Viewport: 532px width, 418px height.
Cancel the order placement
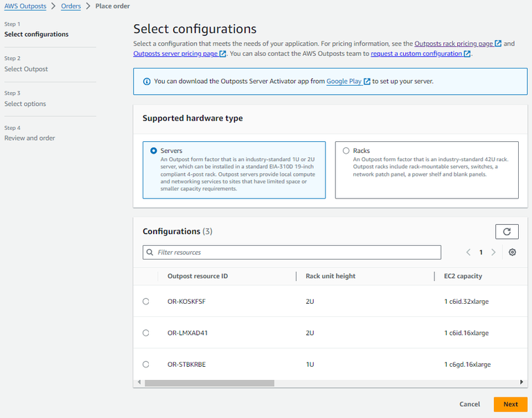coord(470,404)
